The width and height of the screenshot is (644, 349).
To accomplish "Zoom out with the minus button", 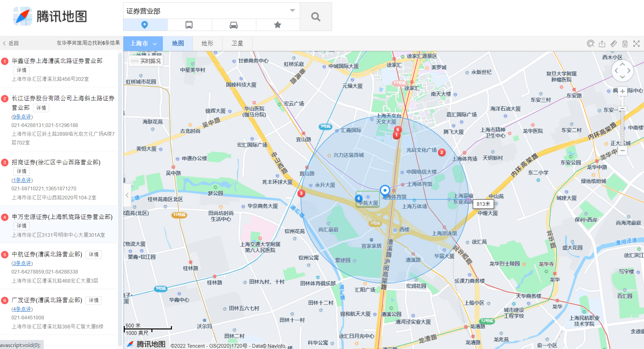I will point(622,151).
